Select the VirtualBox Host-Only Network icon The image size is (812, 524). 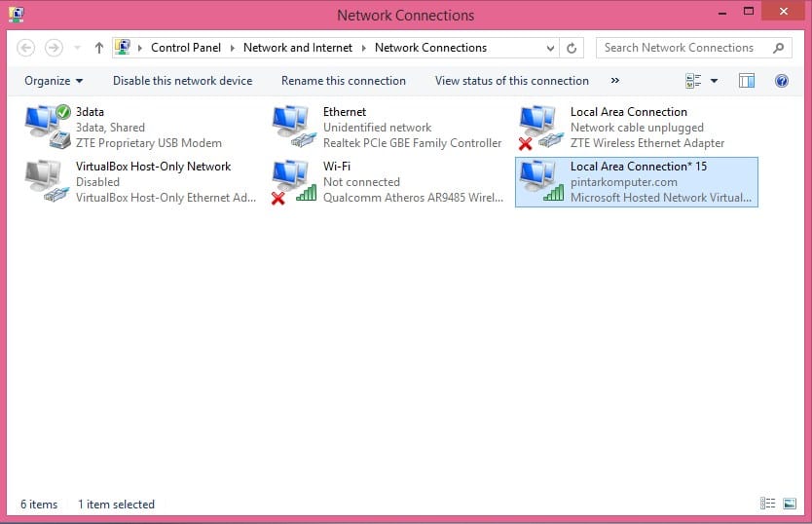coord(48,181)
